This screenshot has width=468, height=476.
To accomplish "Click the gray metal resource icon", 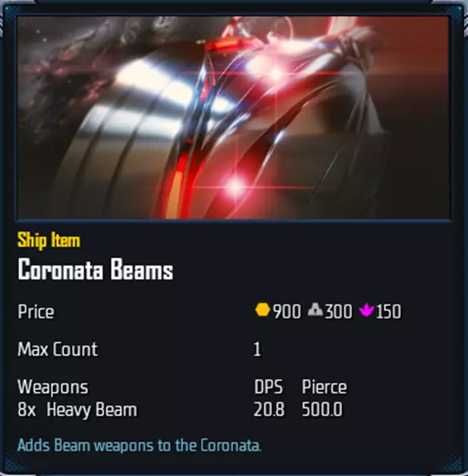I will pos(315,310).
